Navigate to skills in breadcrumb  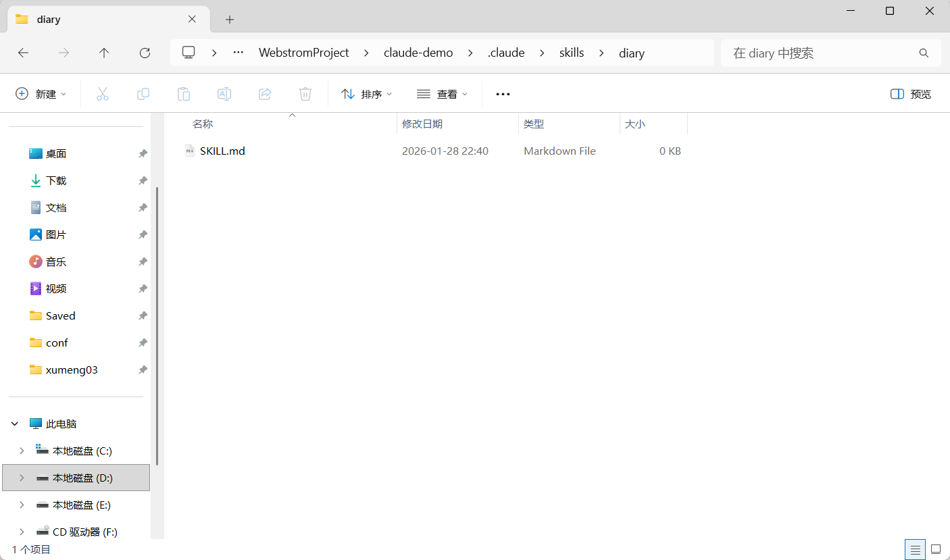coord(572,53)
